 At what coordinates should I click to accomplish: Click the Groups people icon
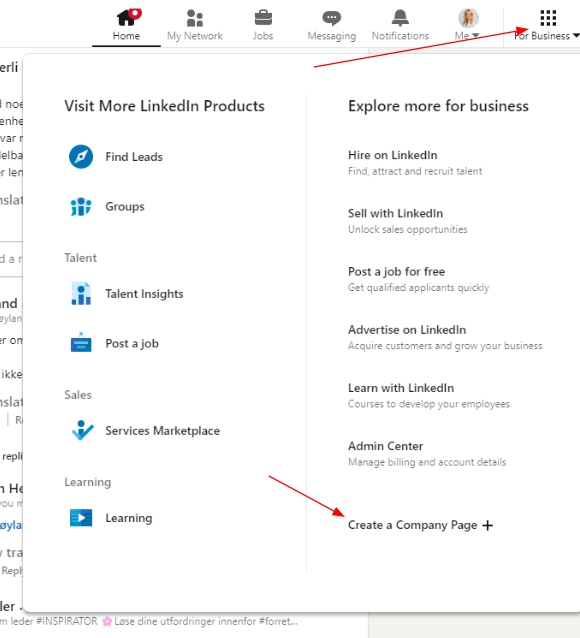[81, 207]
